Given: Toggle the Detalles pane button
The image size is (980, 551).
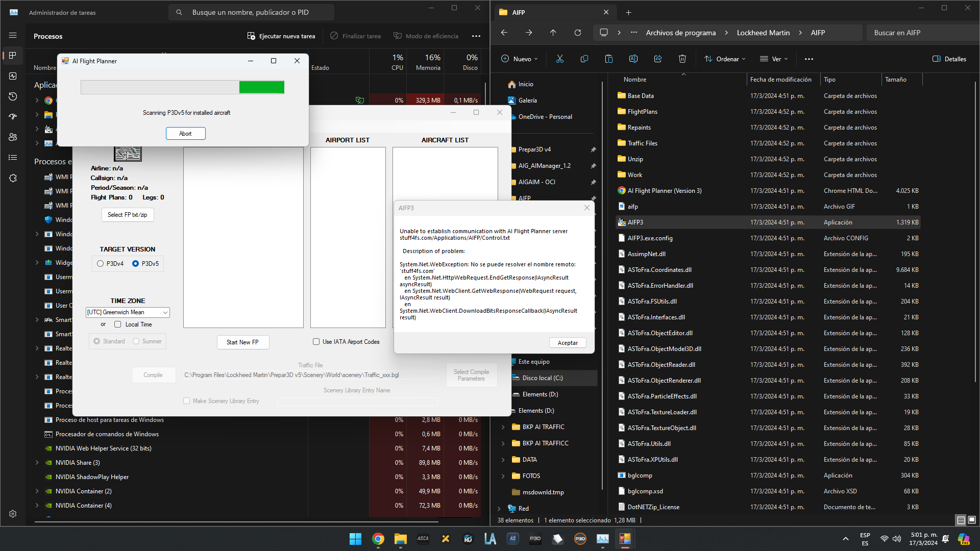Looking at the screenshot, I should (x=949, y=59).
